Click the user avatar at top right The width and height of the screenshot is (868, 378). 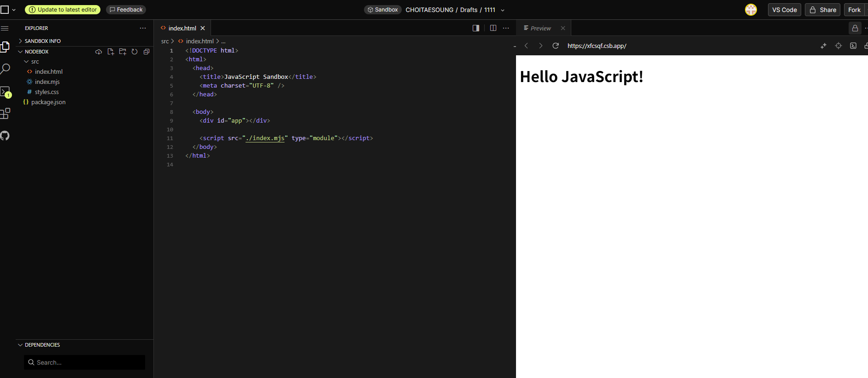(x=751, y=10)
